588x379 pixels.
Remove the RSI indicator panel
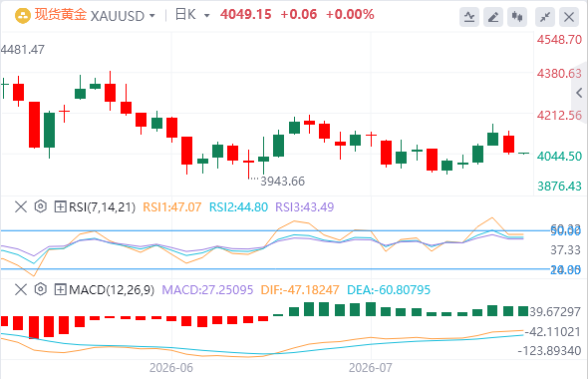coord(21,206)
